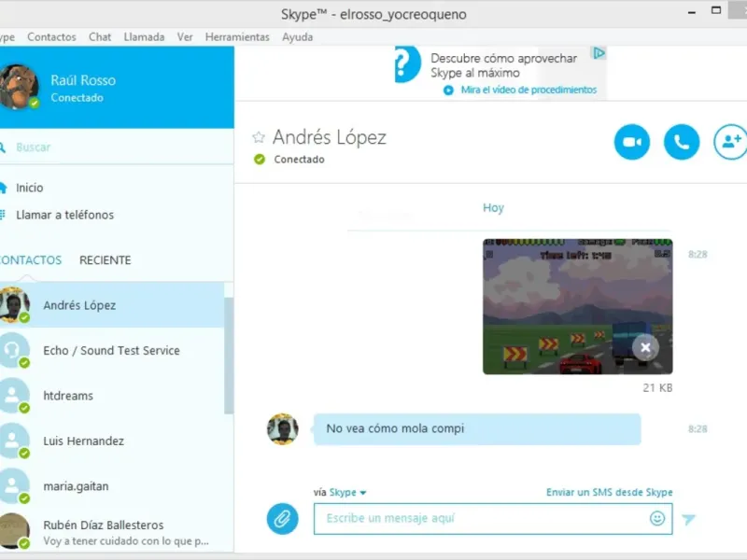Click Luis Hernandez contact avatar

click(14, 441)
